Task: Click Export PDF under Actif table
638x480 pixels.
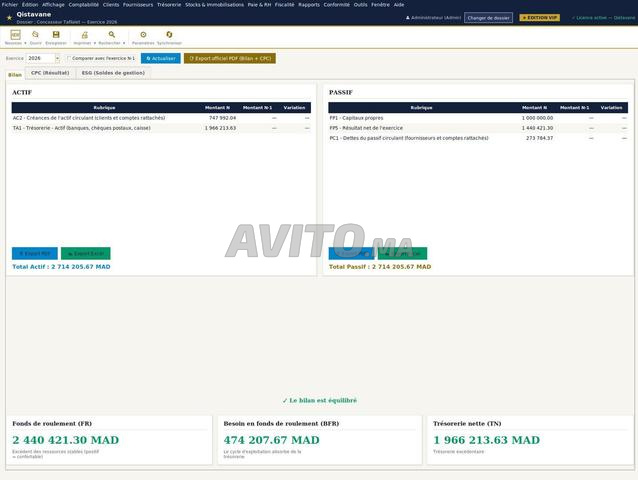Action: 35,253
